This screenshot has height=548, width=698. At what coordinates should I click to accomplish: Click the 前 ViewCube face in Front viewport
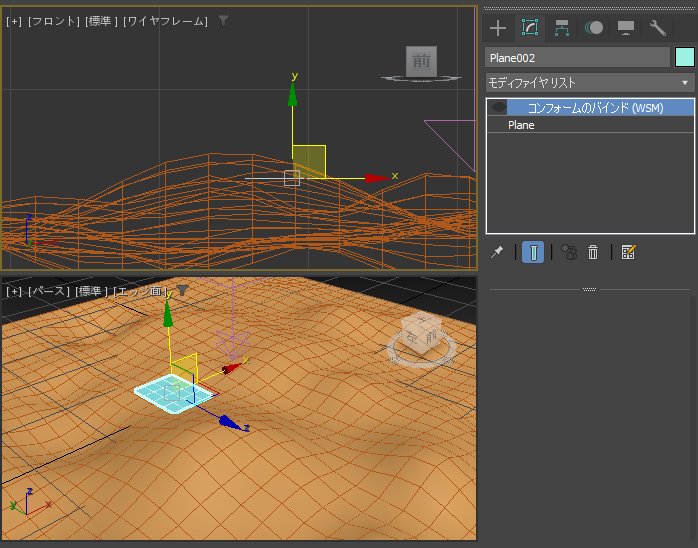point(421,61)
